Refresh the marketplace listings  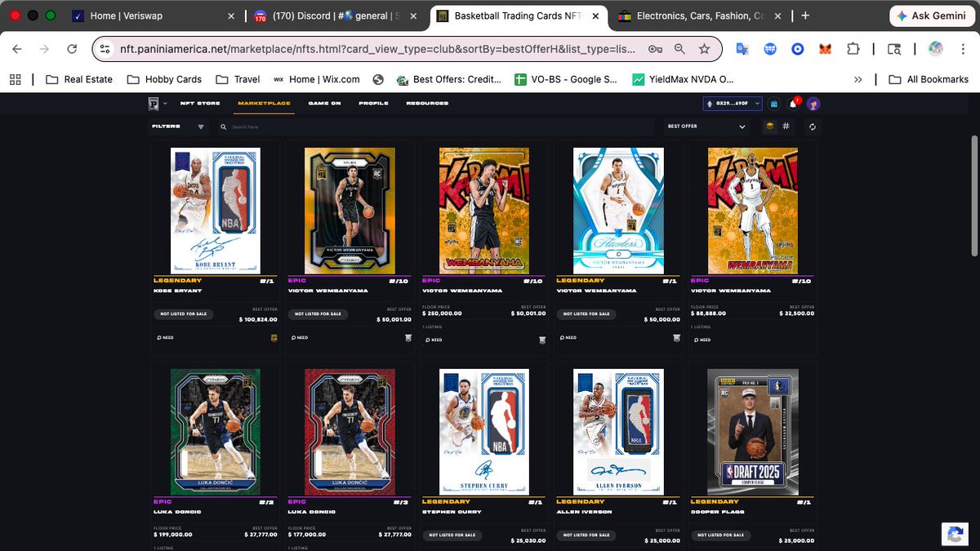tap(812, 127)
